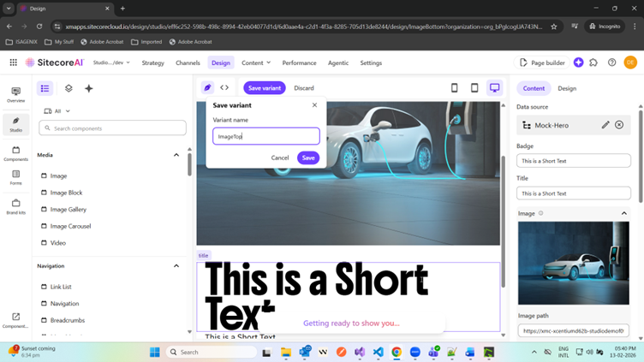
Task: Switch to code view icon
Action: 224,87
